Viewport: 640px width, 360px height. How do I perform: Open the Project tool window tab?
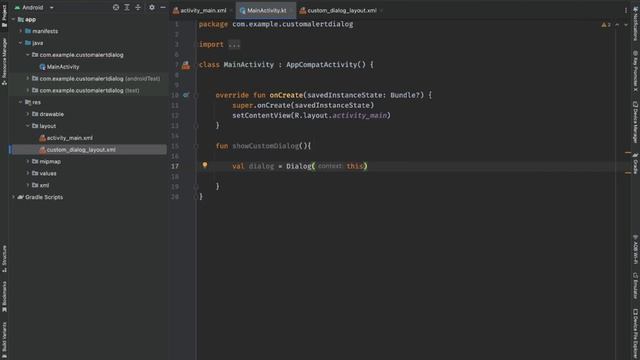point(4,16)
